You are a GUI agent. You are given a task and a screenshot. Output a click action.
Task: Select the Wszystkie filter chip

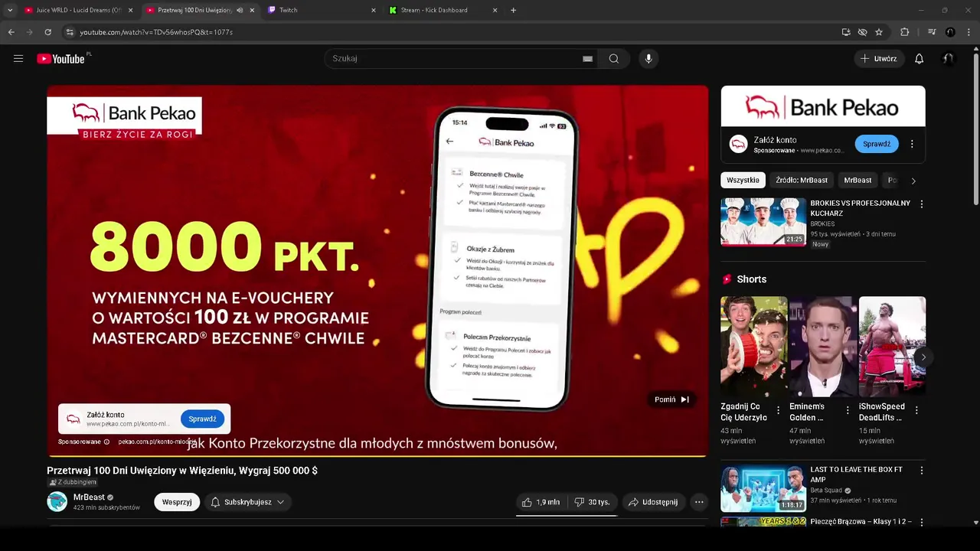point(743,180)
